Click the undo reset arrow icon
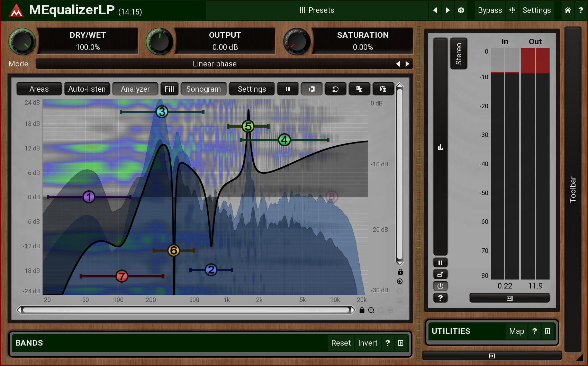The image size is (588, 366). tap(335, 89)
